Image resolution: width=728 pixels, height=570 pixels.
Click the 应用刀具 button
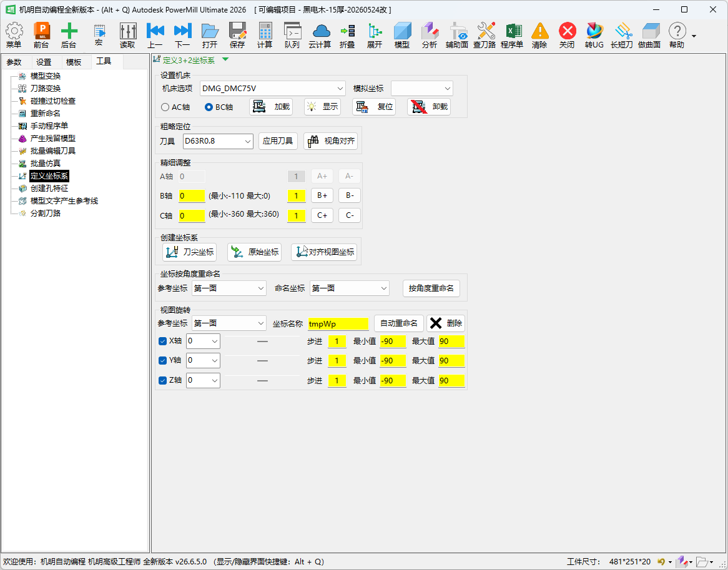(x=278, y=141)
